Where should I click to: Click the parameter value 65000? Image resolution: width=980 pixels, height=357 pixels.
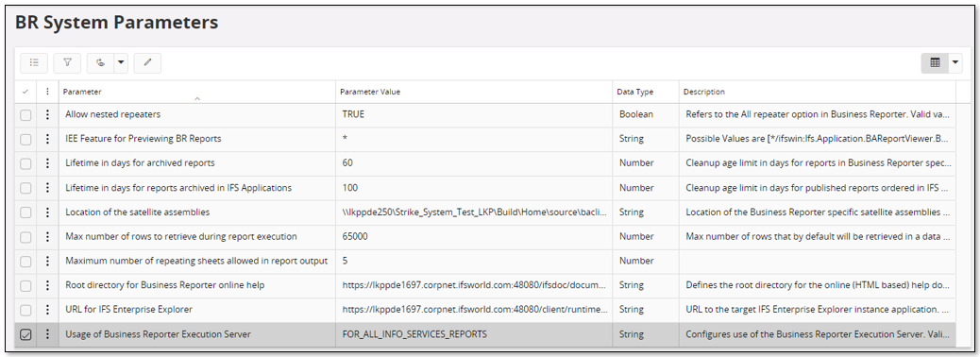click(474, 237)
